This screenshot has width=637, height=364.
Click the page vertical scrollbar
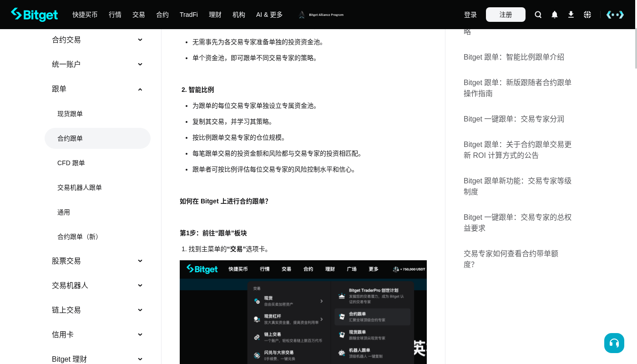point(636,49)
